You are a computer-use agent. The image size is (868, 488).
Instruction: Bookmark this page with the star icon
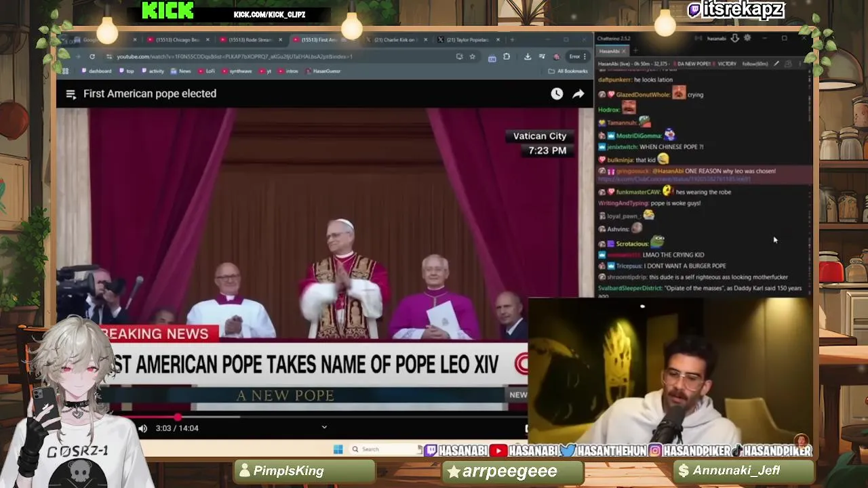[x=473, y=56]
